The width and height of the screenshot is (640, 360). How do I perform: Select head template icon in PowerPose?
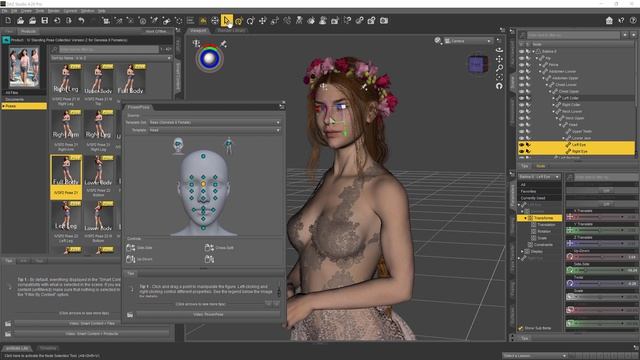point(178,146)
